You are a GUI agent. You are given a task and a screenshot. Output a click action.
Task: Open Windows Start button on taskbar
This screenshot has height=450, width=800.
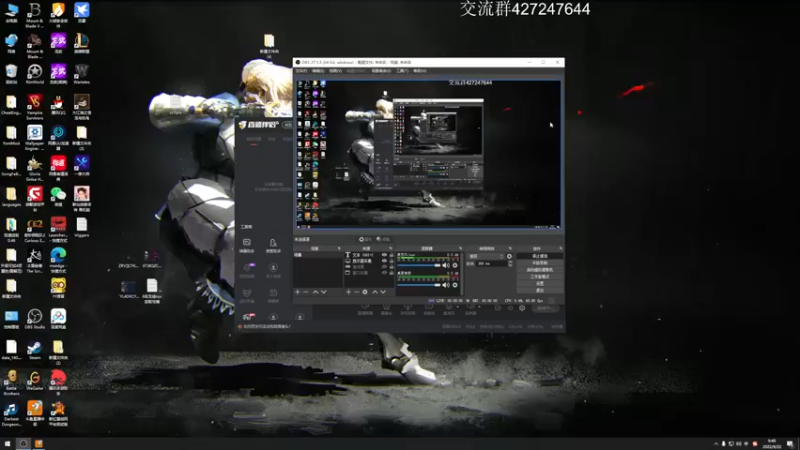tap(7, 443)
